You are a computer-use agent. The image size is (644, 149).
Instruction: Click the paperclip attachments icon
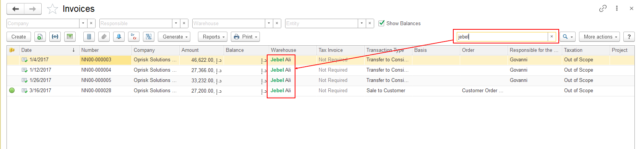(104, 37)
